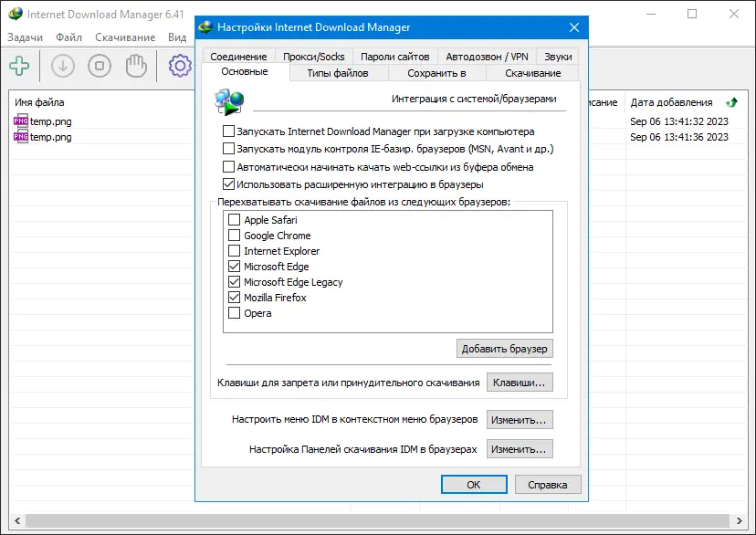756x535 pixels.
Task: Click the Клавиши... button
Action: (520, 383)
